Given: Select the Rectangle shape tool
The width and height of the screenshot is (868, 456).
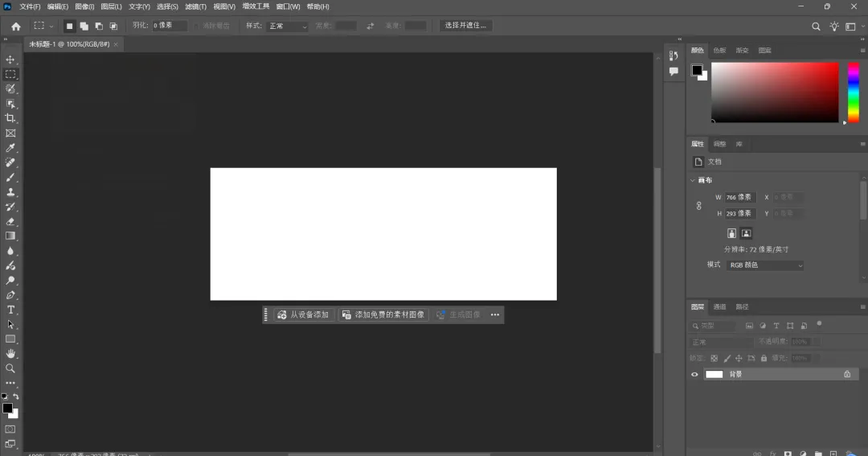Looking at the screenshot, I should click(10, 339).
